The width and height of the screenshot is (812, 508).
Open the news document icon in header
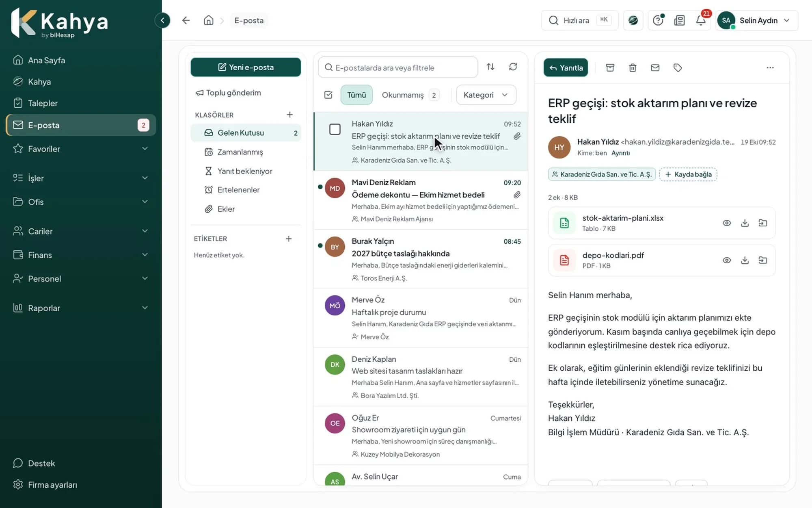(x=680, y=20)
